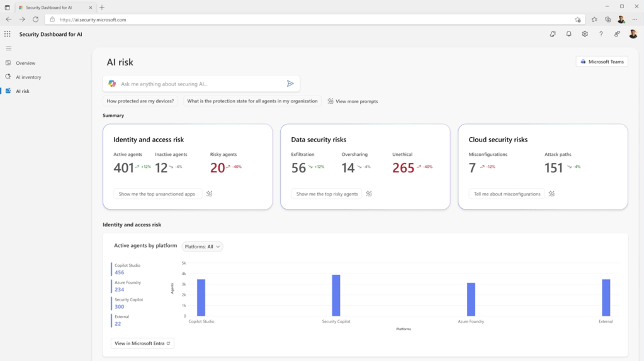Screen dimensions: 644x361
Task: Click the Copilot icon beside misconfigurations prompt
Action: [551, 194]
